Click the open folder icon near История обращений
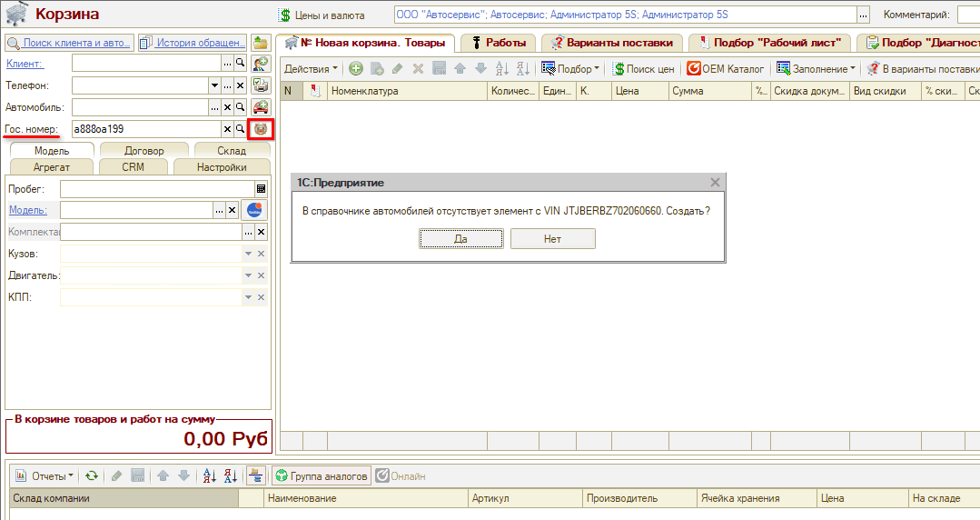 261,43
